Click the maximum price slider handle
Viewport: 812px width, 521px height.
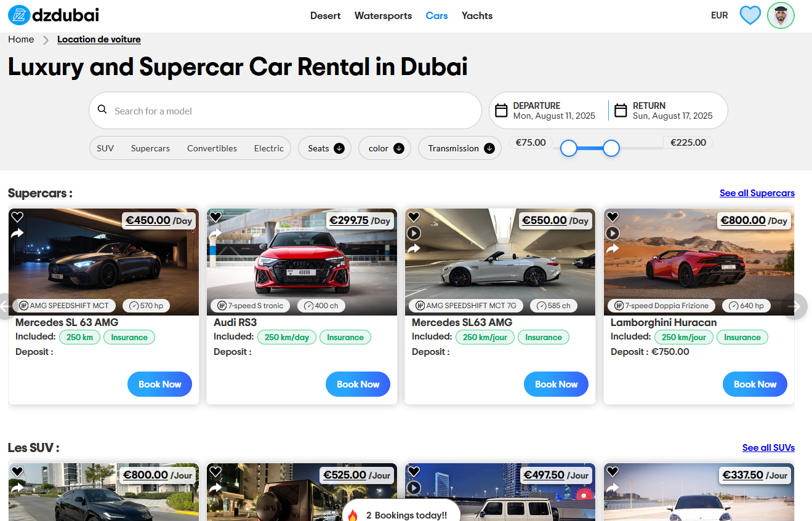(x=611, y=148)
